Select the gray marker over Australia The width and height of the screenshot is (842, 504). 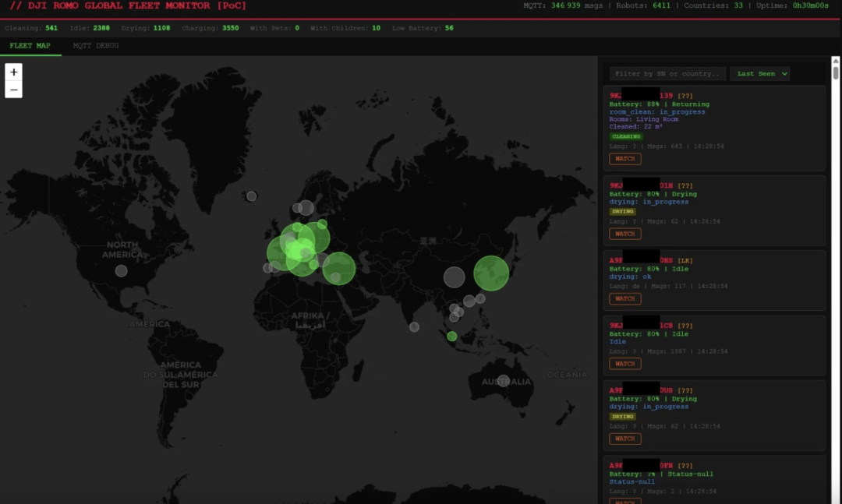(x=504, y=381)
